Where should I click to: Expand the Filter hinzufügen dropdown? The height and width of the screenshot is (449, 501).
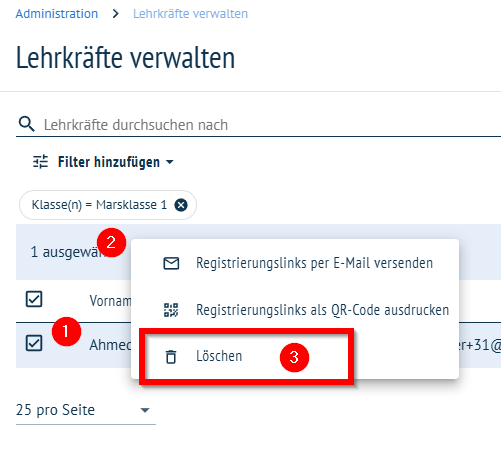(103, 162)
